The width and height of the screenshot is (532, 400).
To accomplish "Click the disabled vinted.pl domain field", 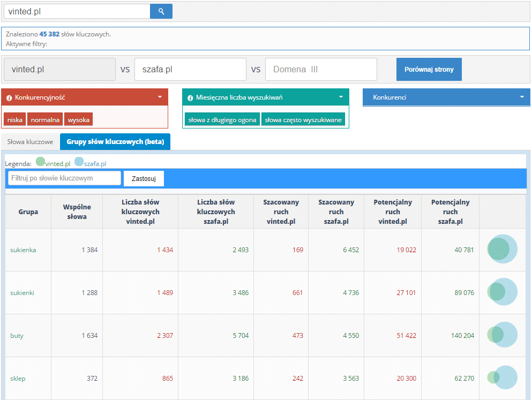I will point(59,69).
